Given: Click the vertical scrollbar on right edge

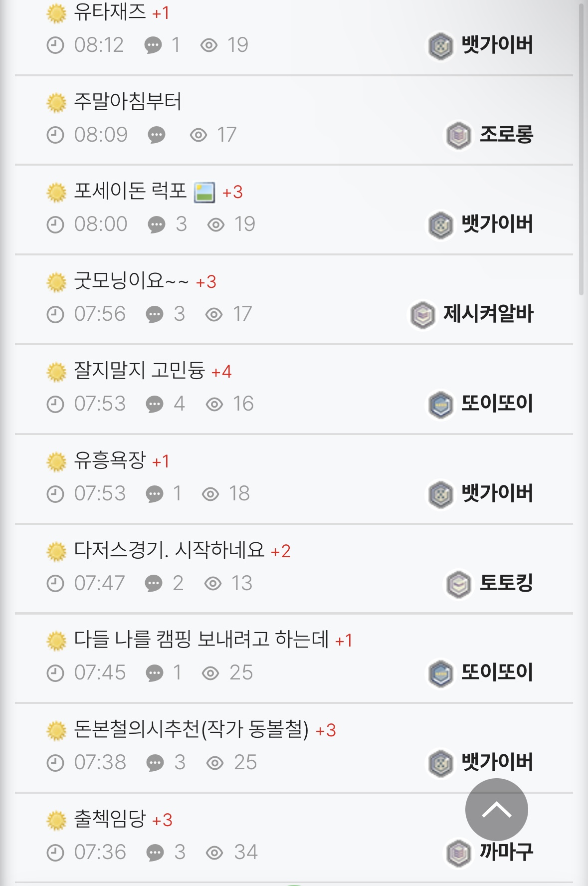Looking at the screenshot, I should click(581, 150).
